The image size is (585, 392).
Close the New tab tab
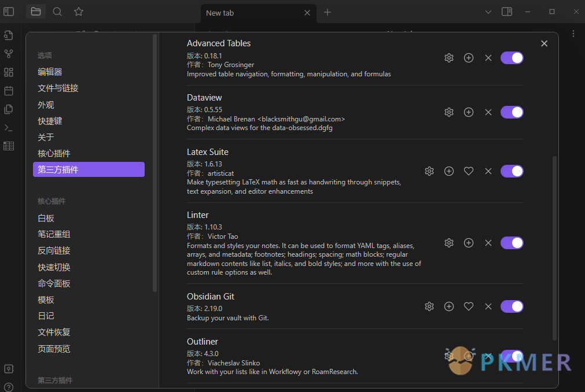pyautogui.click(x=307, y=13)
